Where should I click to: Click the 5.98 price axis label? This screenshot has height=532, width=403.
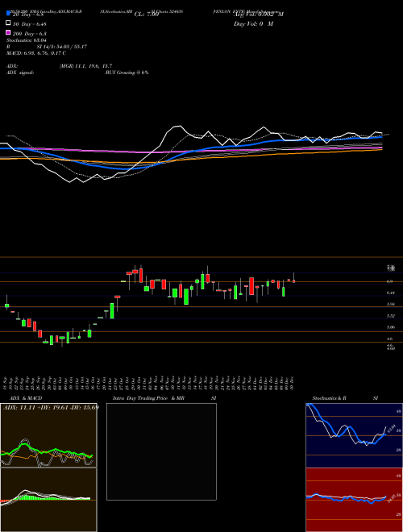390,304
